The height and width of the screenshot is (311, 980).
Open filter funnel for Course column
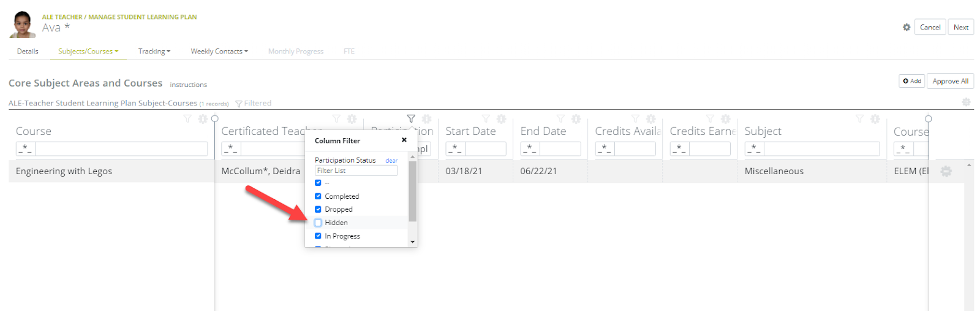[187, 119]
